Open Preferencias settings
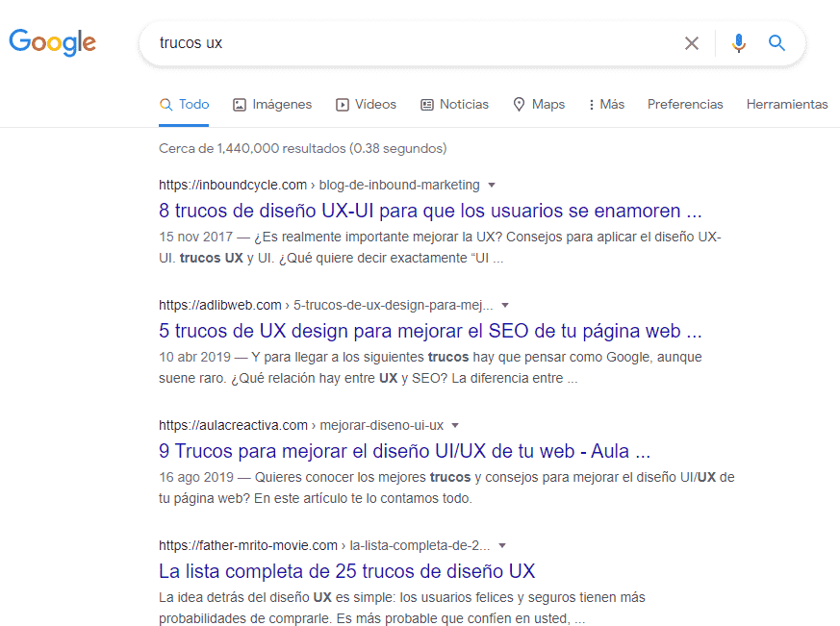 point(685,105)
